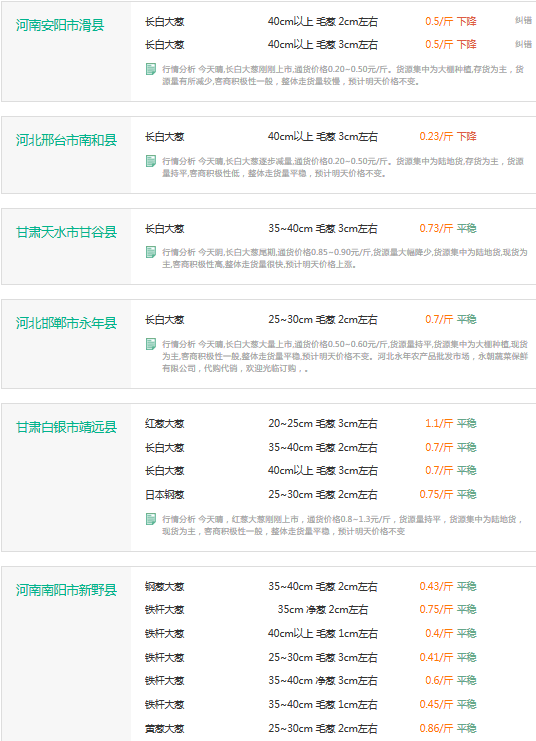
Task: Click analysis note icon for 河北邯郸市永年县
Action: (x=151, y=344)
